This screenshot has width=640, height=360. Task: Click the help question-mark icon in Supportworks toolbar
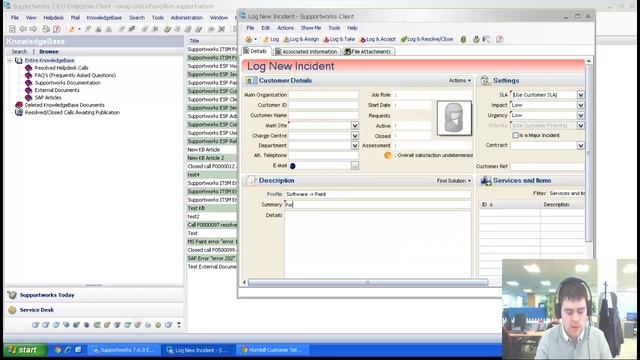[57, 29]
